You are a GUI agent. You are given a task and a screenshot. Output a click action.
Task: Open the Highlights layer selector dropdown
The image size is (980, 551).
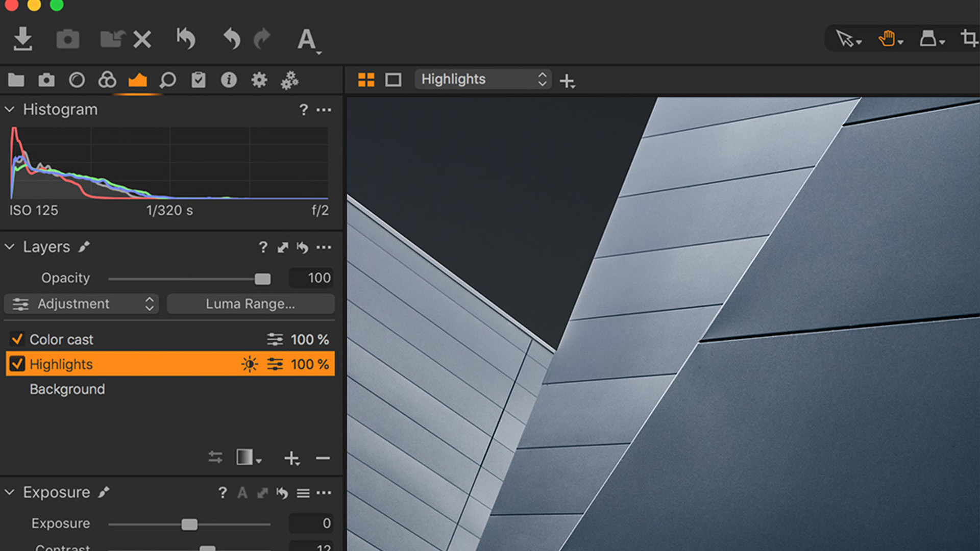pos(483,80)
